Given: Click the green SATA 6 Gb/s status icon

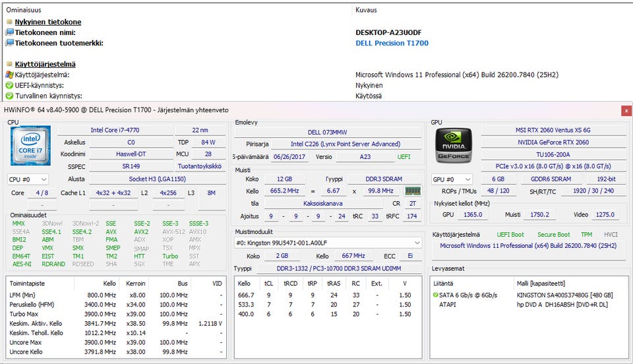Looking at the screenshot, I should point(435,295).
